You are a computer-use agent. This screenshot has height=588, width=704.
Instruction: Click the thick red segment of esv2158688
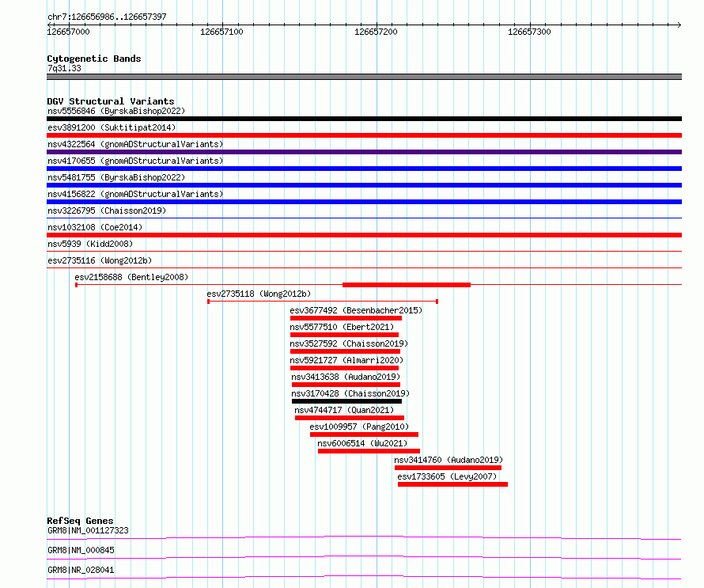pos(407,285)
